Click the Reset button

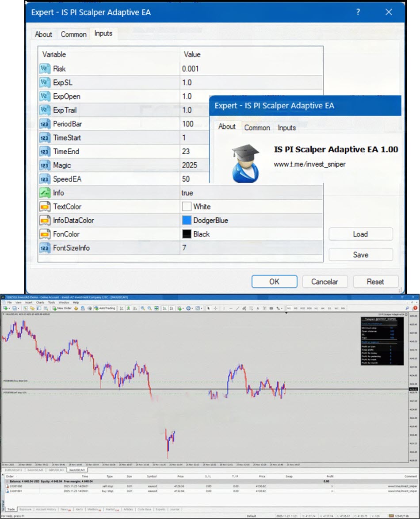coord(375,282)
